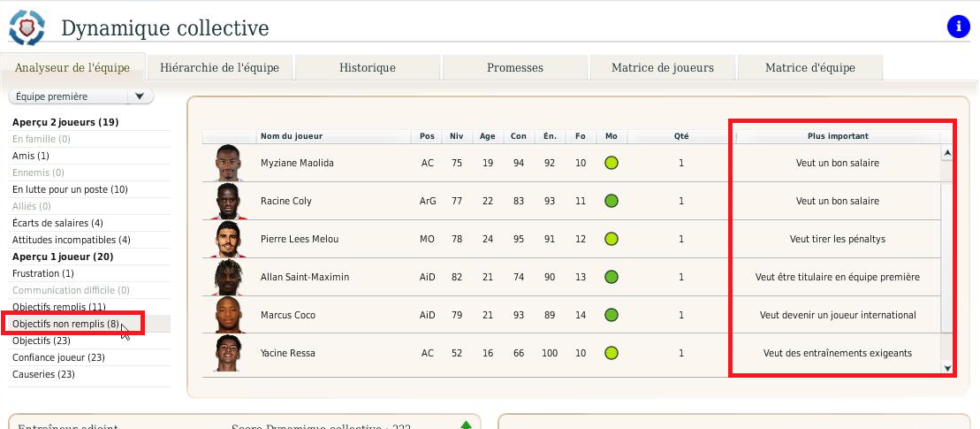Sort by Age column header
The height and width of the screenshot is (429, 980).
pyautogui.click(x=488, y=136)
